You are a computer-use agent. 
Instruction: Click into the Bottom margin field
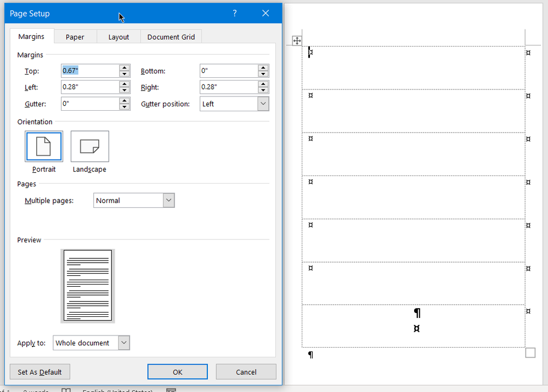click(229, 71)
